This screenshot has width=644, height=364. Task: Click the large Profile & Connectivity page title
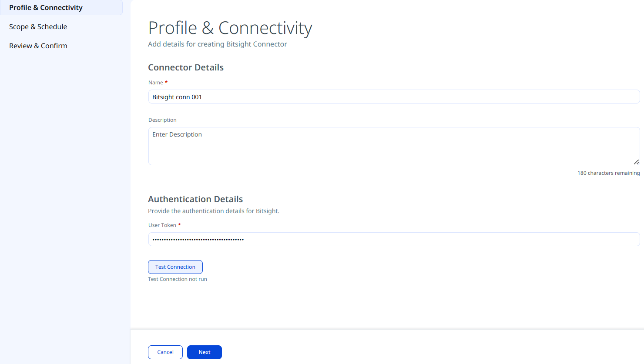point(230,28)
